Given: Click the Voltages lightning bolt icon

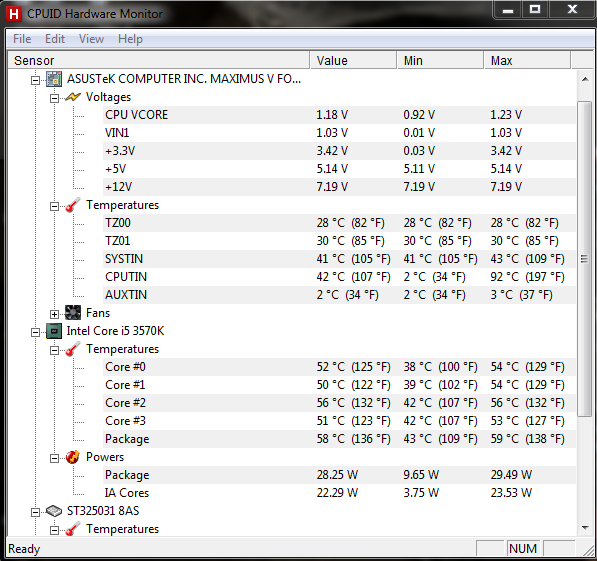Looking at the screenshot, I should tap(72, 97).
